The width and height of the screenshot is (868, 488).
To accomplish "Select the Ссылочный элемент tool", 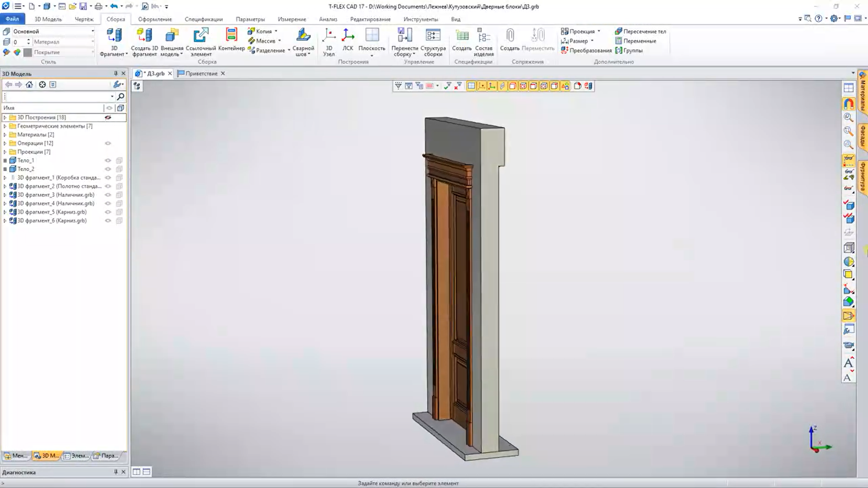I will [x=201, y=42].
